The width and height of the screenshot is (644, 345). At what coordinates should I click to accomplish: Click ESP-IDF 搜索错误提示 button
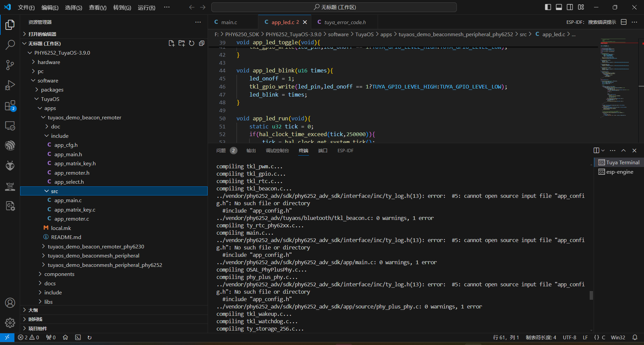[591, 22]
